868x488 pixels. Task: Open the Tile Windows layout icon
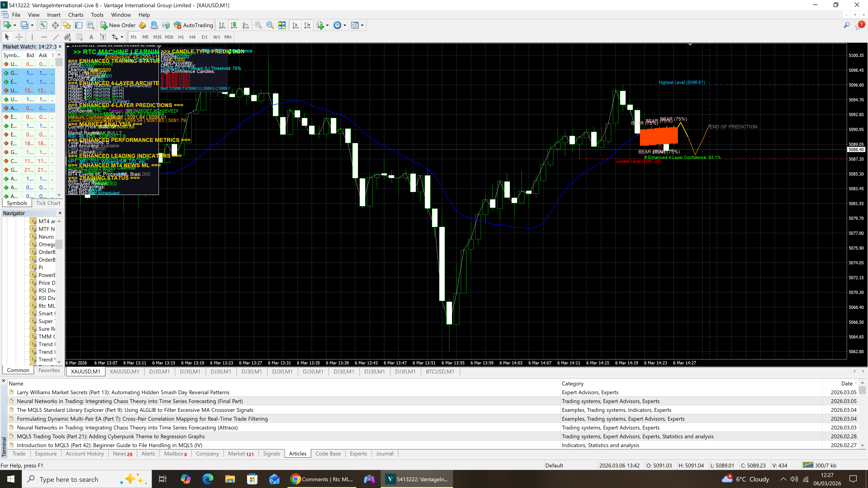click(x=282, y=25)
